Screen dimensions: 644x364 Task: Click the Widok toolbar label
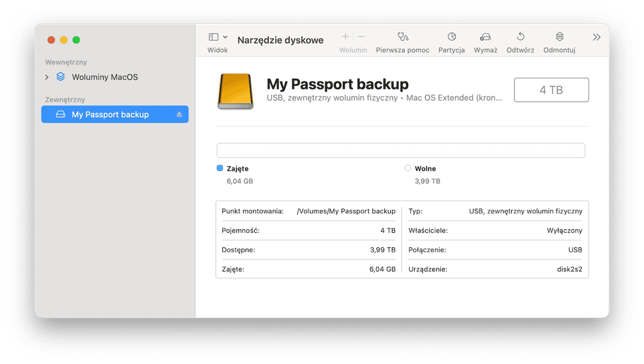[x=218, y=50]
